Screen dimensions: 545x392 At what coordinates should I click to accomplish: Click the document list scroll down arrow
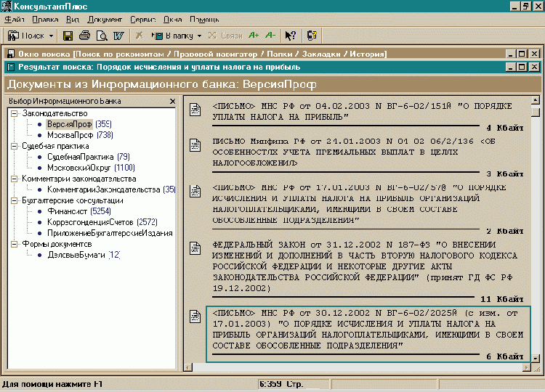(x=536, y=358)
